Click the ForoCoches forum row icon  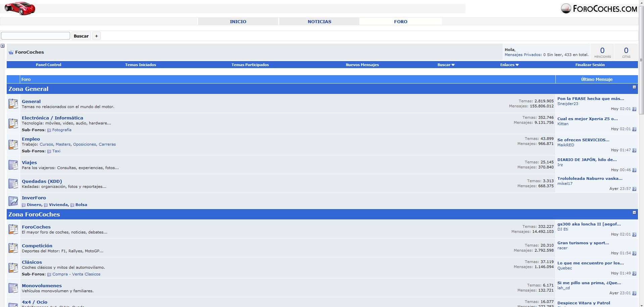point(13,229)
